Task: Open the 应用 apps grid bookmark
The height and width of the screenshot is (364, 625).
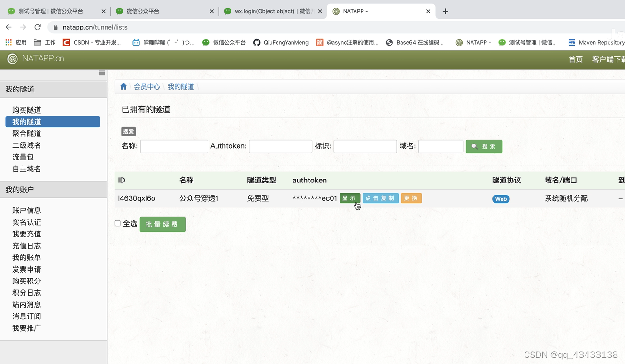Action: pyautogui.click(x=16, y=42)
